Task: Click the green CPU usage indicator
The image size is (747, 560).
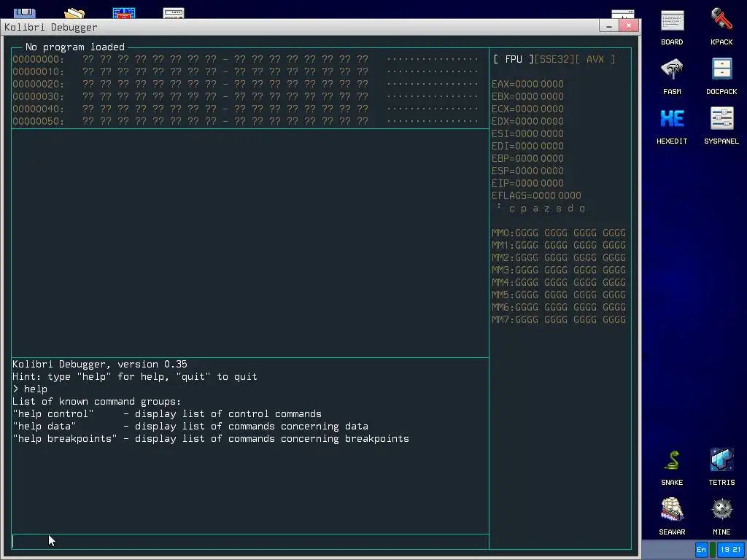Action: point(713,550)
